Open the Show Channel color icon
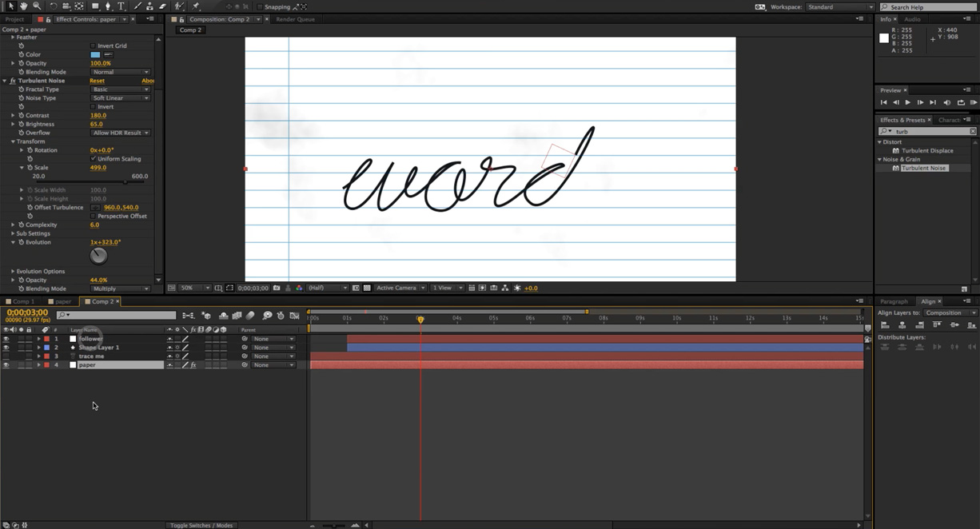Screen dimensions: 980x529 (x=299, y=288)
